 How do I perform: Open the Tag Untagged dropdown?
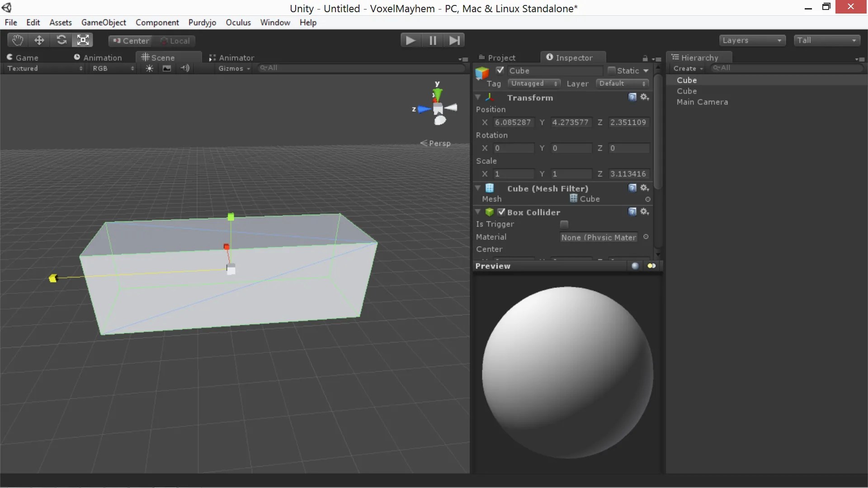point(534,84)
